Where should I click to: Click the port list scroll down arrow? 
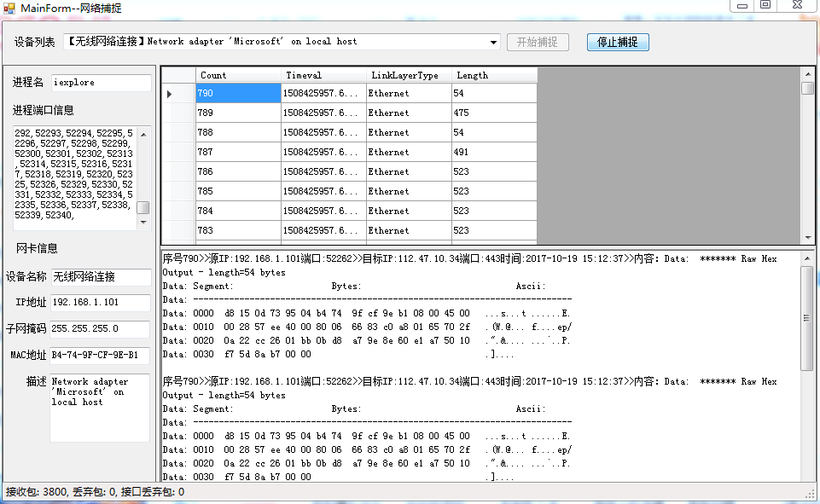tap(143, 223)
